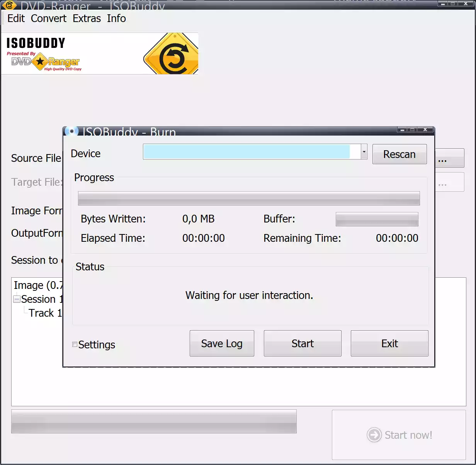Click the app icon in the main title bar
Image resolution: width=476 pixels, height=465 pixels.
tap(8, 6)
